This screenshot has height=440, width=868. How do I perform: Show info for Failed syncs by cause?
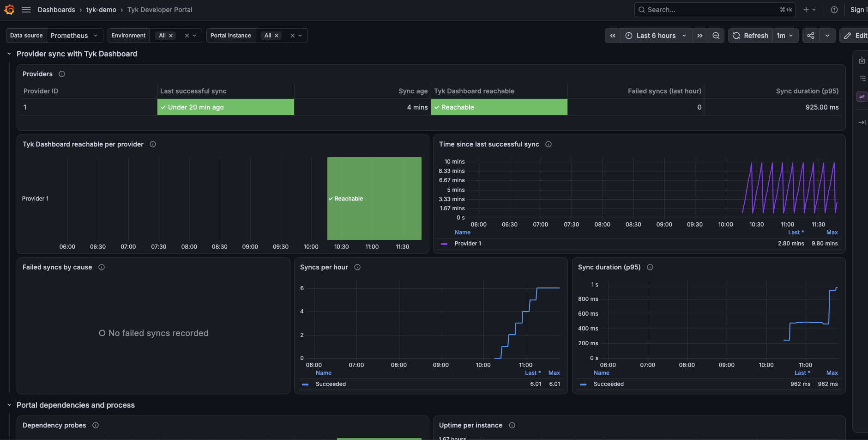(102, 267)
